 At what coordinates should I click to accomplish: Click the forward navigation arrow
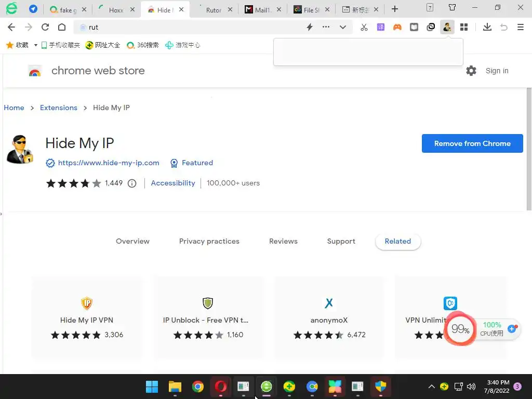(29, 27)
